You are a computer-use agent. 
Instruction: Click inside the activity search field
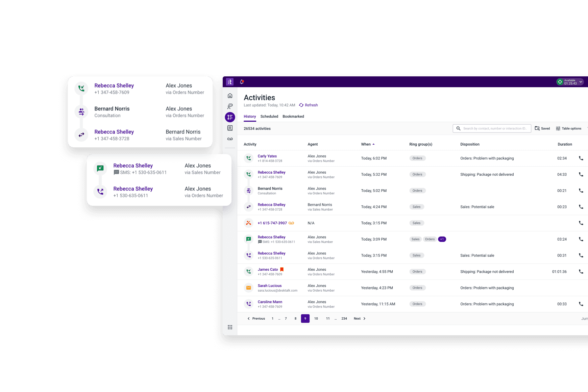click(x=492, y=128)
